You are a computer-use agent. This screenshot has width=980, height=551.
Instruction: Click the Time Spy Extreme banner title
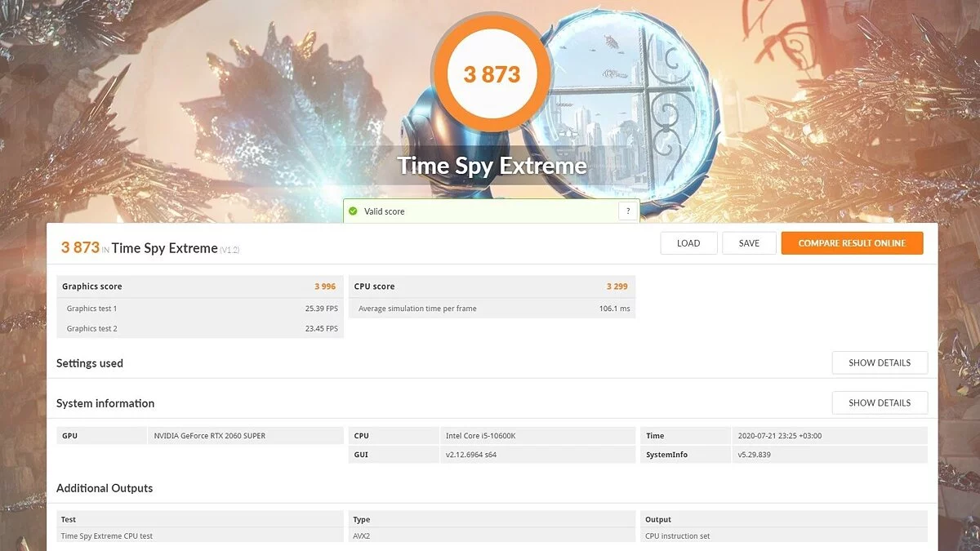click(x=492, y=166)
